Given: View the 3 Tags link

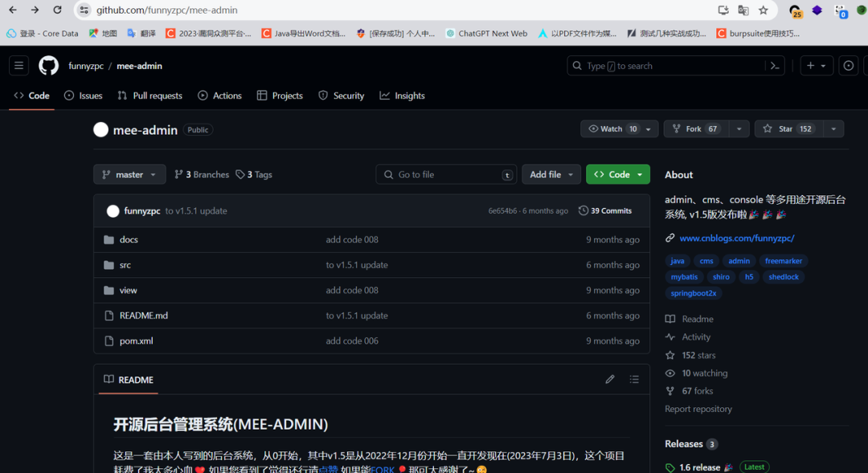Looking at the screenshot, I should pos(254,174).
